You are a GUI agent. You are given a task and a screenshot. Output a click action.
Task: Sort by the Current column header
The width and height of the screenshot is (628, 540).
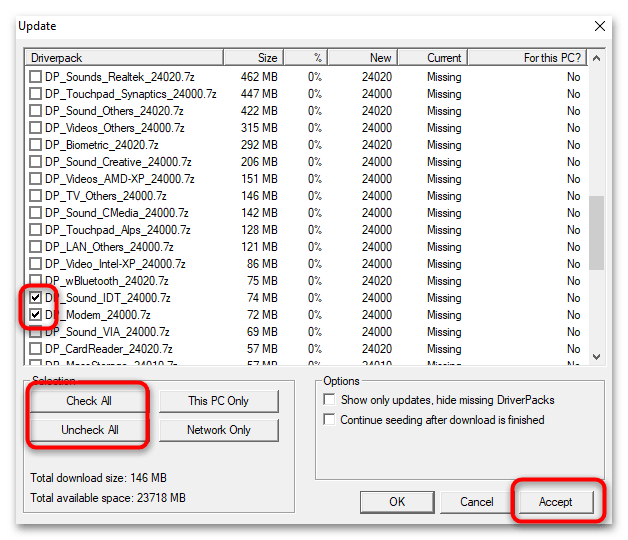(x=433, y=58)
